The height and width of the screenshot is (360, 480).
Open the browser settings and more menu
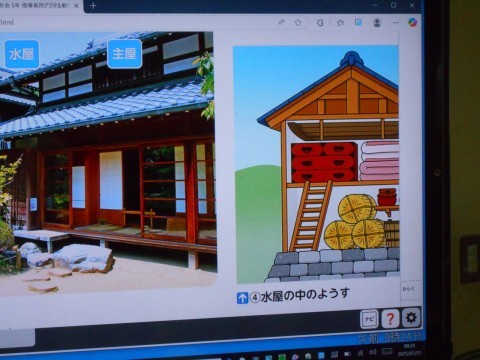(x=396, y=22)
